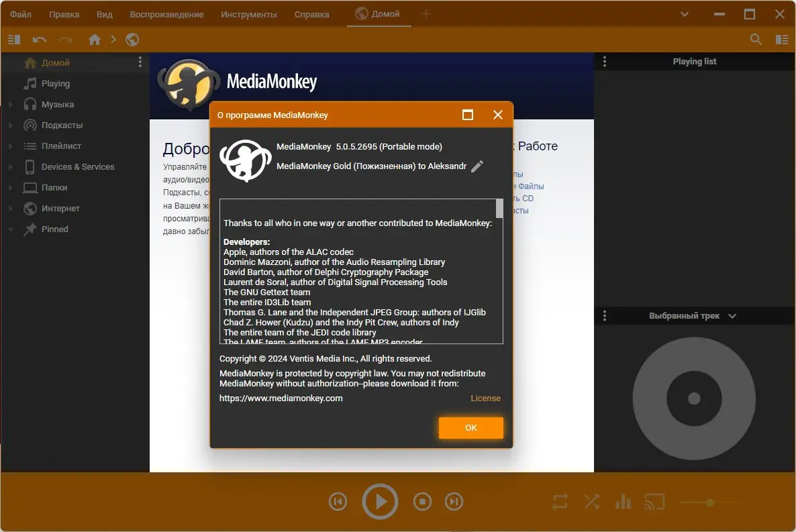
Task: Open the sidebar three-dots options menu
Action: (x=140, y=62)
